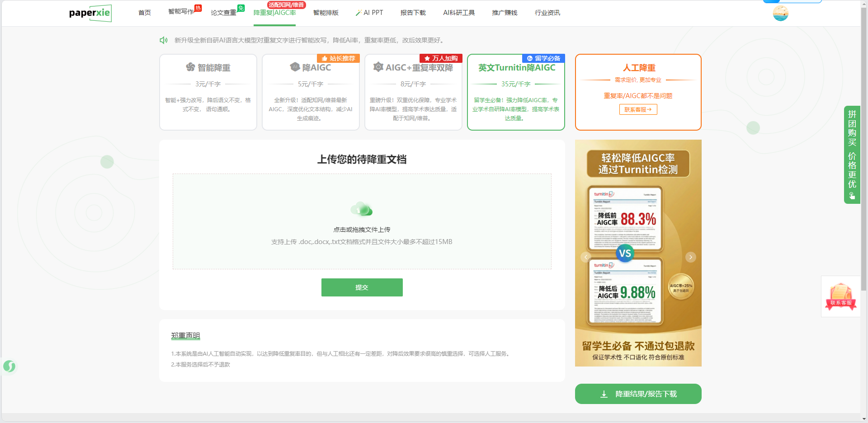Screen dimensions: 868x423
Task: Click the carousel right arrow on the banner
Action: click(x=690, y=257)
